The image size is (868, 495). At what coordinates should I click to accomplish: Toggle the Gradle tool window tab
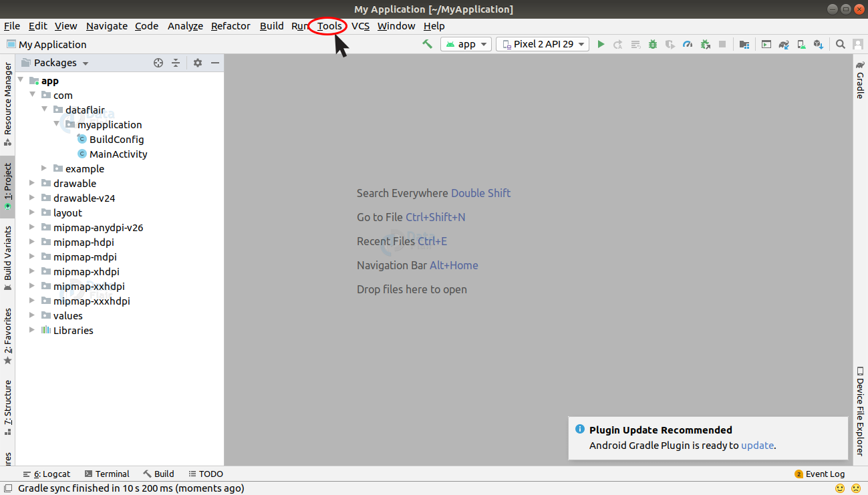tap(861, 79)
